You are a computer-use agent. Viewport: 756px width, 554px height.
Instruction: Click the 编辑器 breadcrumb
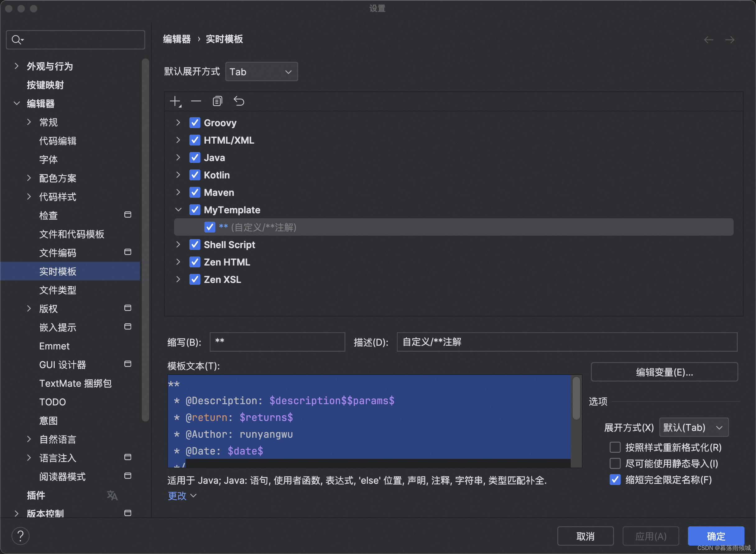(177, 39)
